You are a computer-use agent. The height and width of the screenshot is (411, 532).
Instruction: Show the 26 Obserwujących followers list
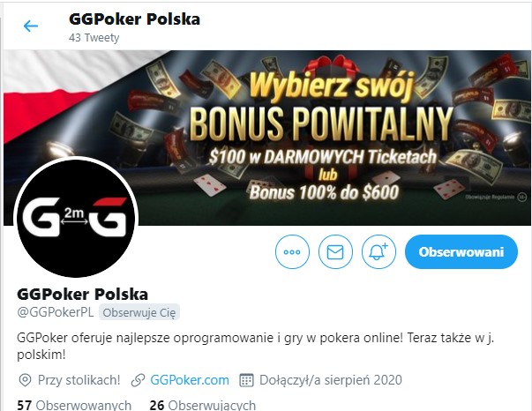(203, 405)
